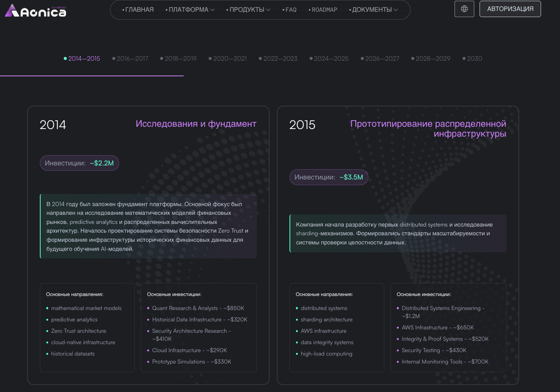The height and width of the screenshot is (392, 560).
Task: Click the item historical datasets
Action: (73, 354)
